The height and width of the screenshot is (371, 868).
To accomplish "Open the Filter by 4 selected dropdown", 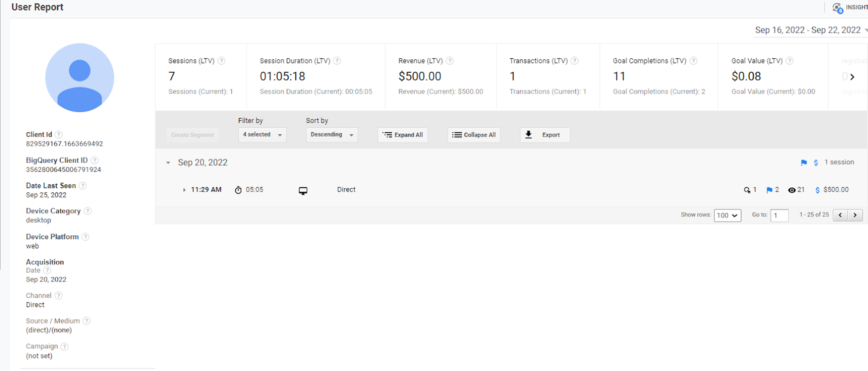I will pyautogui.click(x=262, y=135).
